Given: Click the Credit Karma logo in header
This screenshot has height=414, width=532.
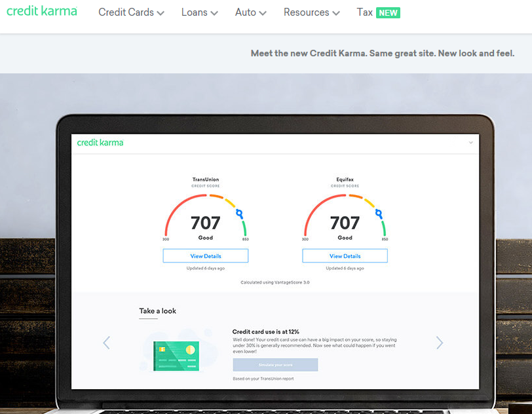Looking at the screenshot, I should (42, 11).
